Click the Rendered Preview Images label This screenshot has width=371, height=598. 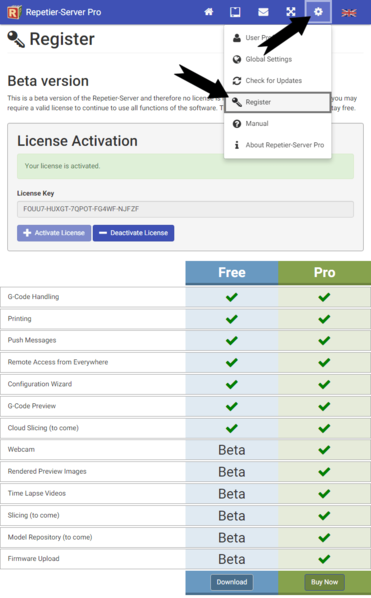click(47, 471)
